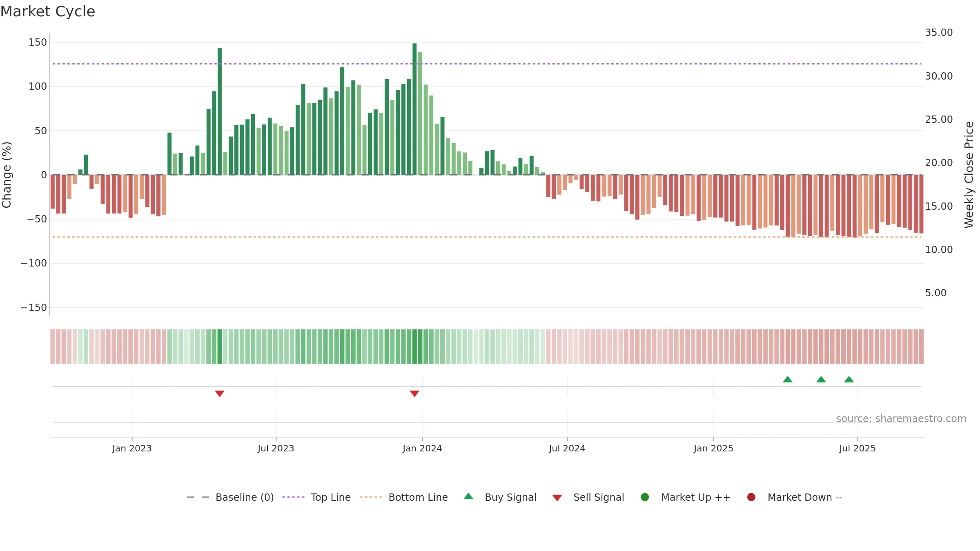Click the −50 tick on the Change axis

pyautogui.click(x=37, y=219)
